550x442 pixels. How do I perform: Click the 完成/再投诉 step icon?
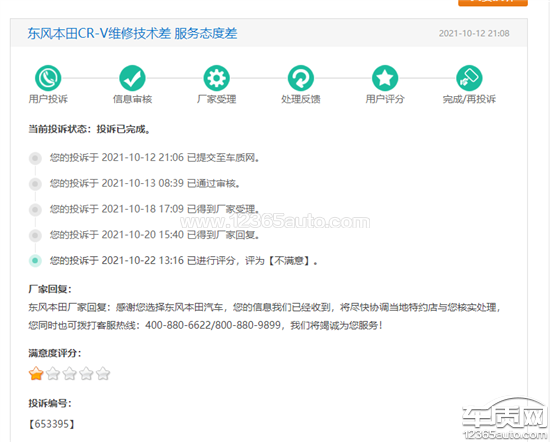(x=469, y=78)
